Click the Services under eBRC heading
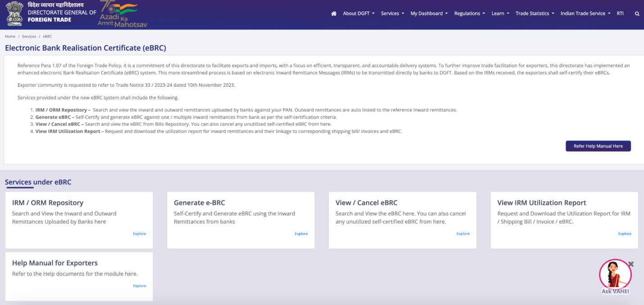The height and width of the screenshot is (305, 644). [x=38, y=182]
